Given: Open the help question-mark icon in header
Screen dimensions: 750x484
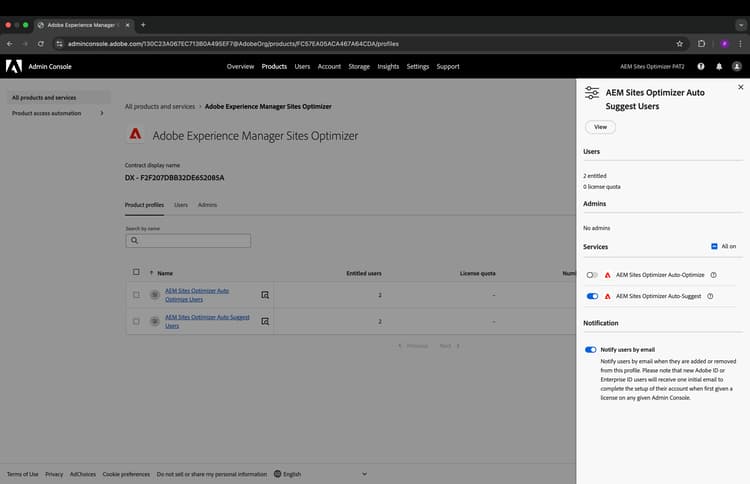Looking at the screenshot, I should (701, 66).
